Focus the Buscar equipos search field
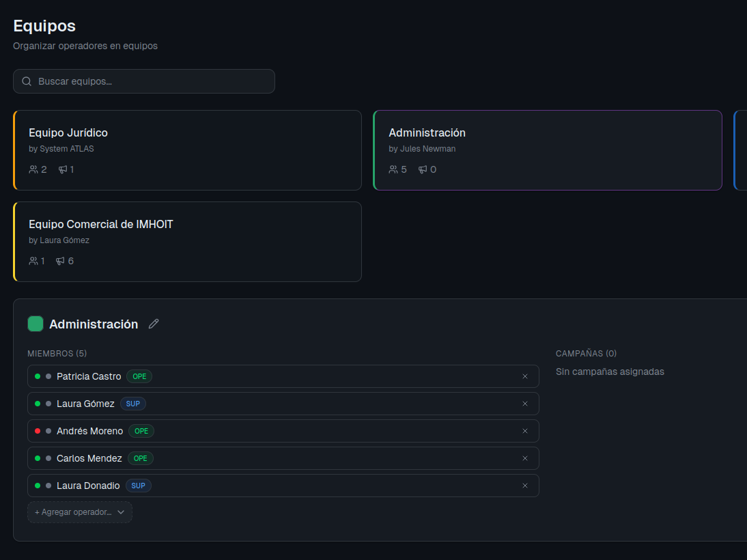Screen dimensions: 747x560 point(144,81)
